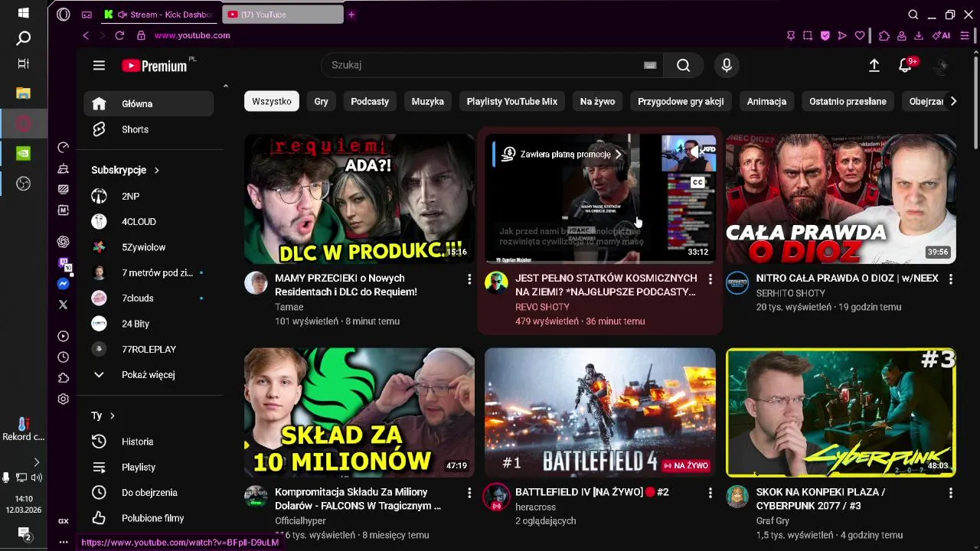Viewport: 980px width, 551px height.
Task: Open the 4CLOUD subscription channel
Action: click(149, 222)
